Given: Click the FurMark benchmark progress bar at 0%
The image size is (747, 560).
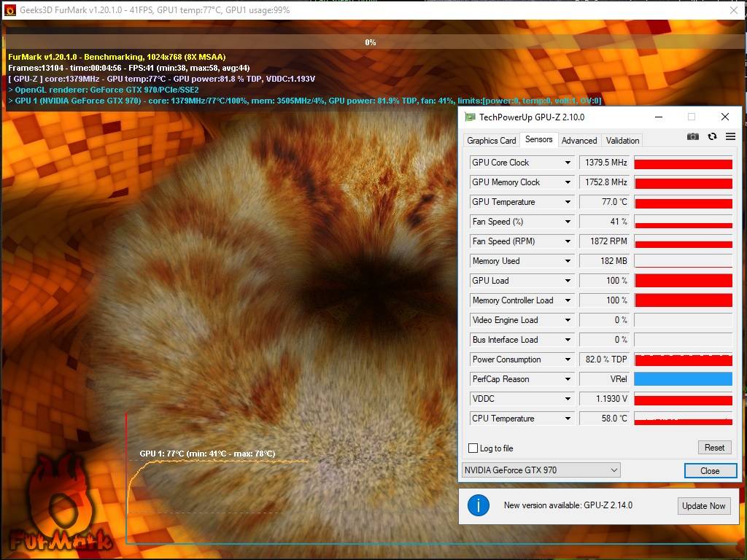Looking at the screenshot, I should pyautogui.click(x=374, y=42).
